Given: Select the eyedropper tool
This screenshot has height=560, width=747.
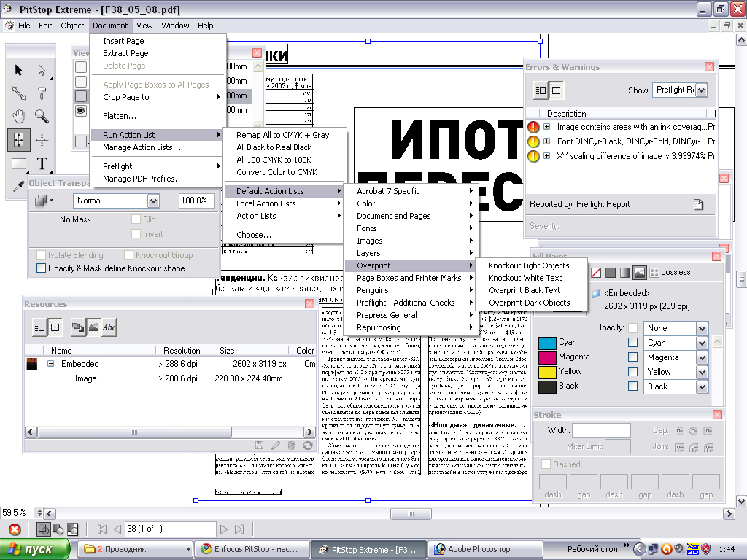Looking at the screenshot, I should [x=18, y=186].
